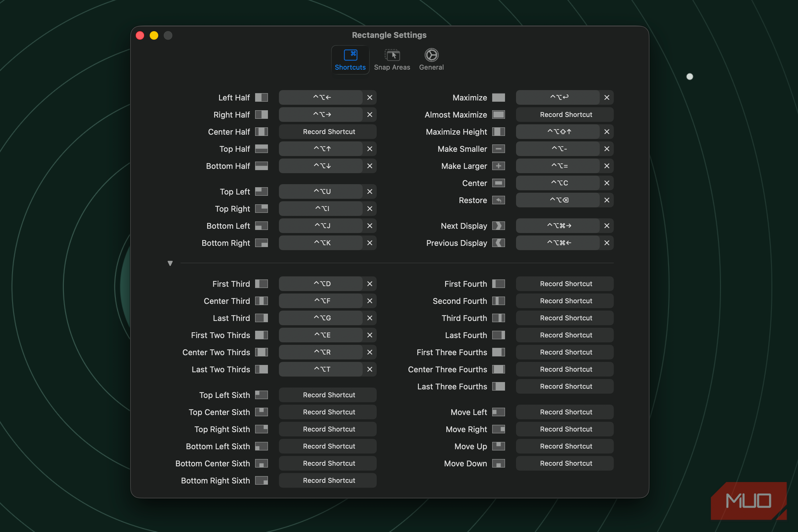Click the Next Display icon

click(x=498, y=226)
